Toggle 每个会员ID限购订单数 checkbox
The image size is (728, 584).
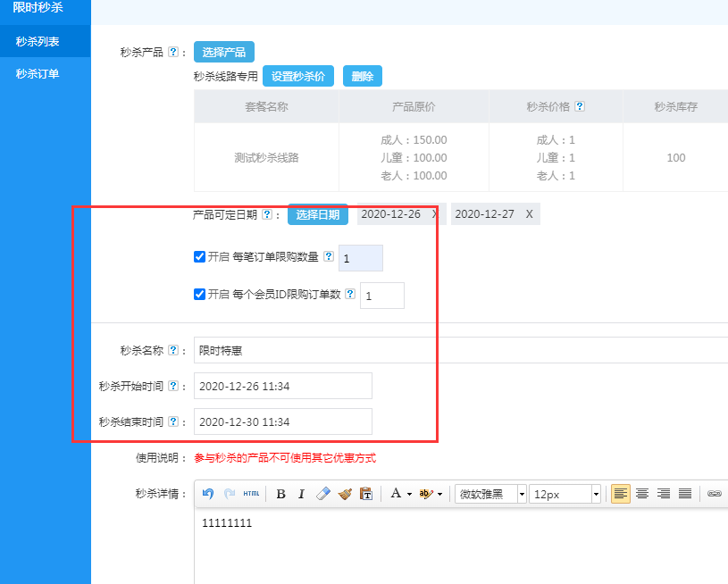pos(199,295)
